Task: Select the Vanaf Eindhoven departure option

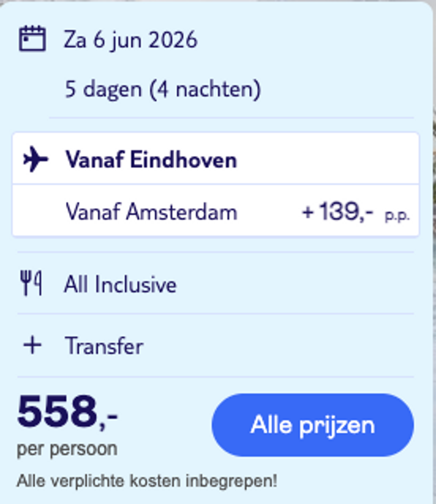Action: pos(151,160)
